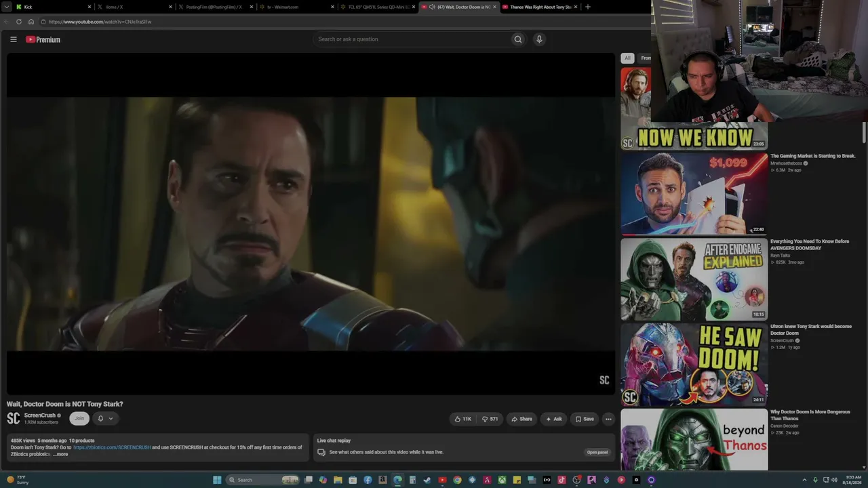Expand the notification bell dropdown

[105, 419]
